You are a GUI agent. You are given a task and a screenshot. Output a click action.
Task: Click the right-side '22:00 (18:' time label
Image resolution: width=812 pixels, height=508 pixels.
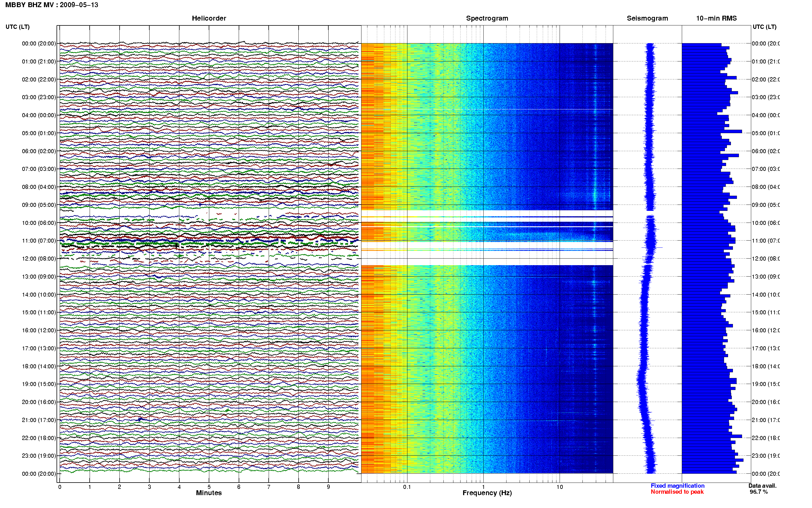tap(766, 438)
